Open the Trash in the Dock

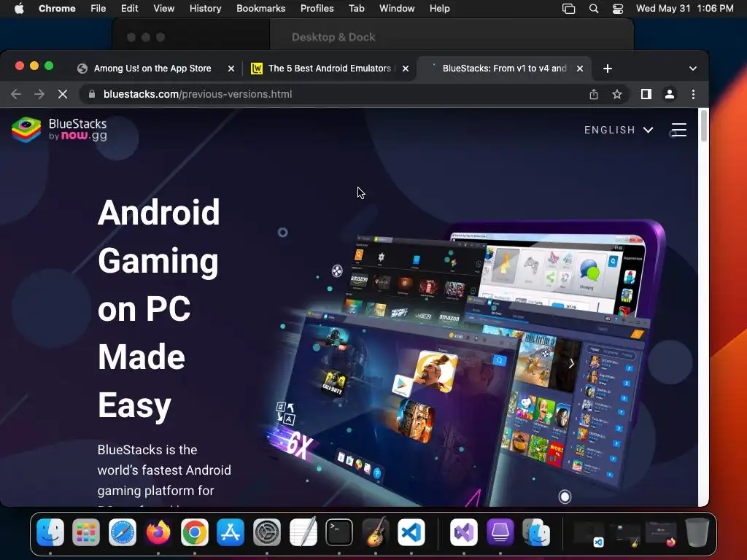[x=697, y=532]
